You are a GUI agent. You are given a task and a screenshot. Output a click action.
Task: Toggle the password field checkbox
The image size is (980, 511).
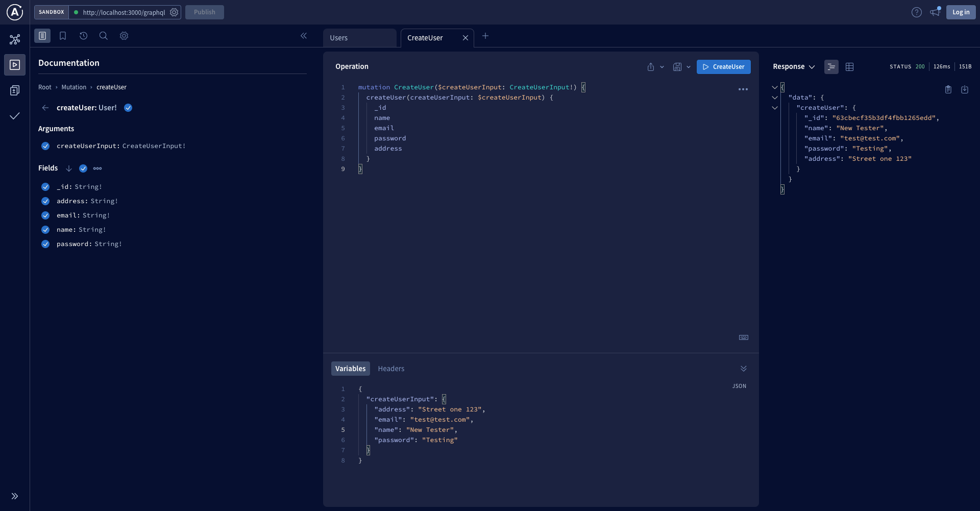coord(45,244)
